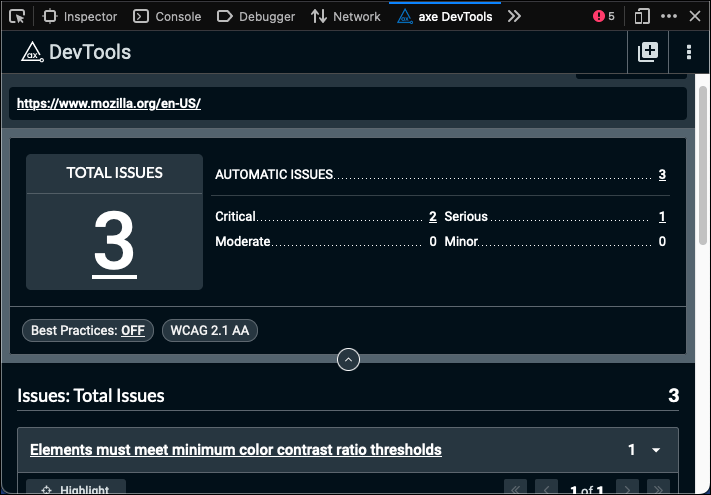Viewport: 711px width, 495px height.
Task: Open the Debugger panel tab
Action: (x=256, y=16)
